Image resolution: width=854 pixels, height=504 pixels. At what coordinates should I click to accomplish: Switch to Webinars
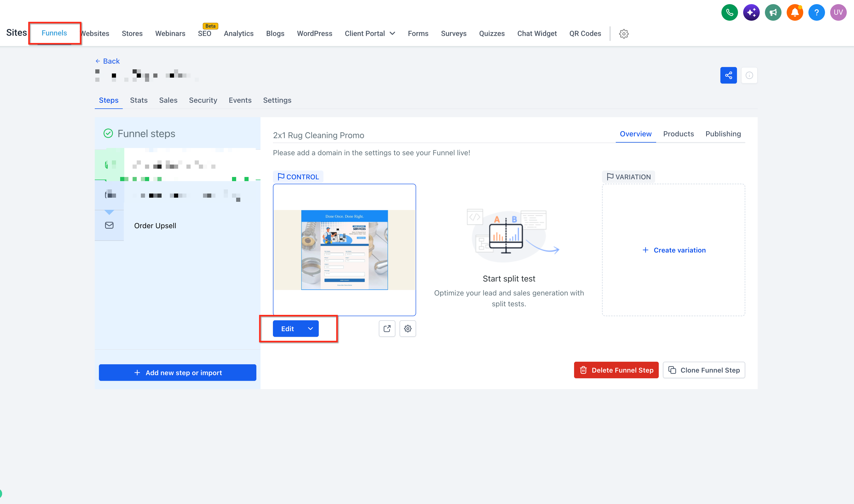click(170, 34)
